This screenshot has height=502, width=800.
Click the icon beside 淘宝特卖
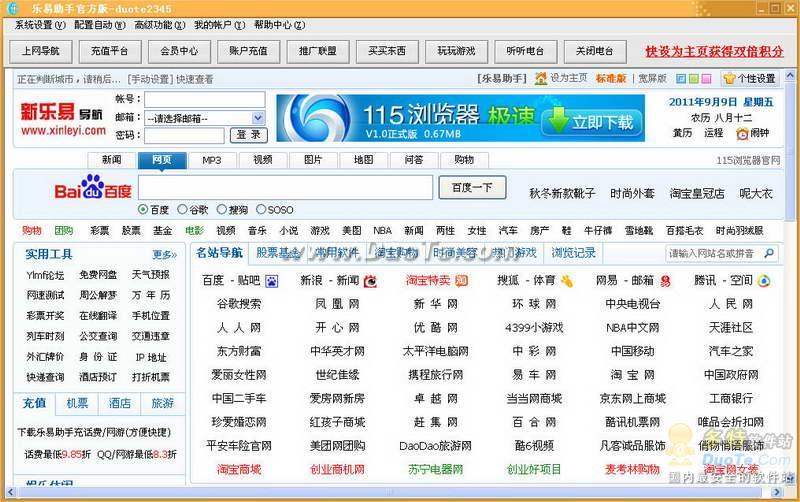coord(461,281)
